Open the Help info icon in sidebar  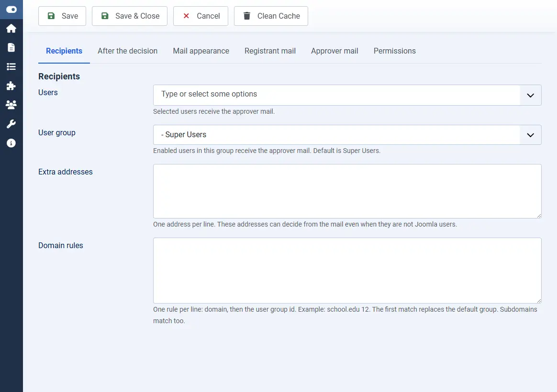click(11, 143)
